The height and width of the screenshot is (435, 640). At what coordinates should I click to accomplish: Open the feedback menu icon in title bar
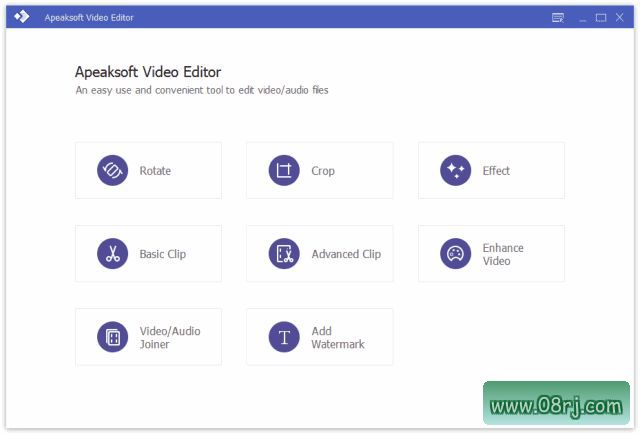point(558,18)
